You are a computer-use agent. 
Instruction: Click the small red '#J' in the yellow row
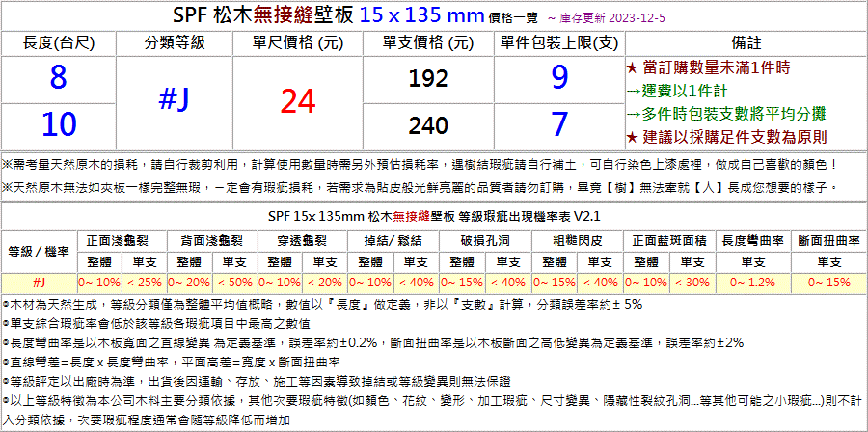(39, 283)
